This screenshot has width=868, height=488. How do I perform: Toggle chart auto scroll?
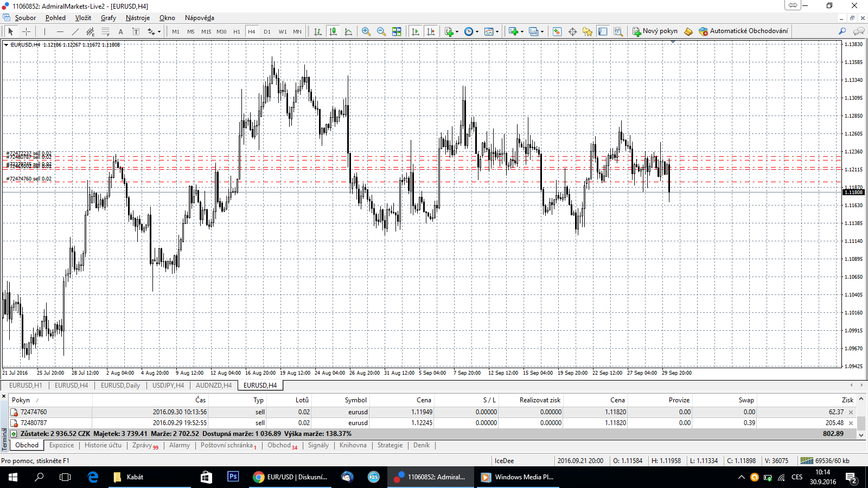click(416, 31)
